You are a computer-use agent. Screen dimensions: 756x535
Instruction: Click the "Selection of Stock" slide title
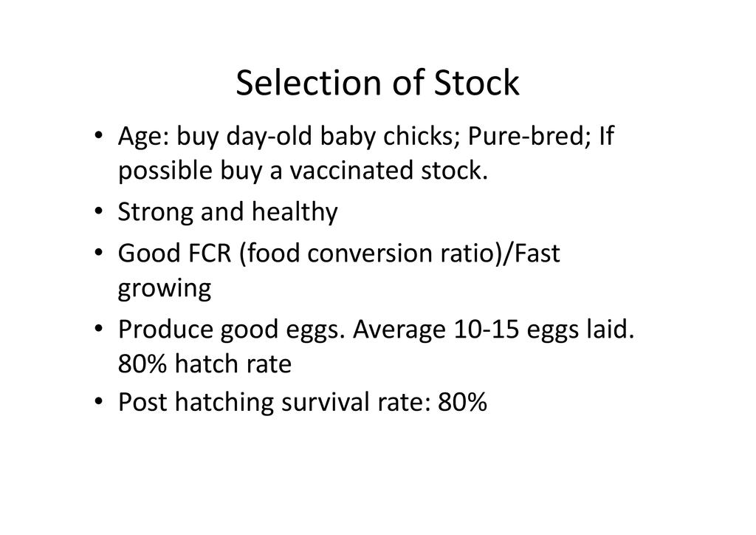point(377,84)
